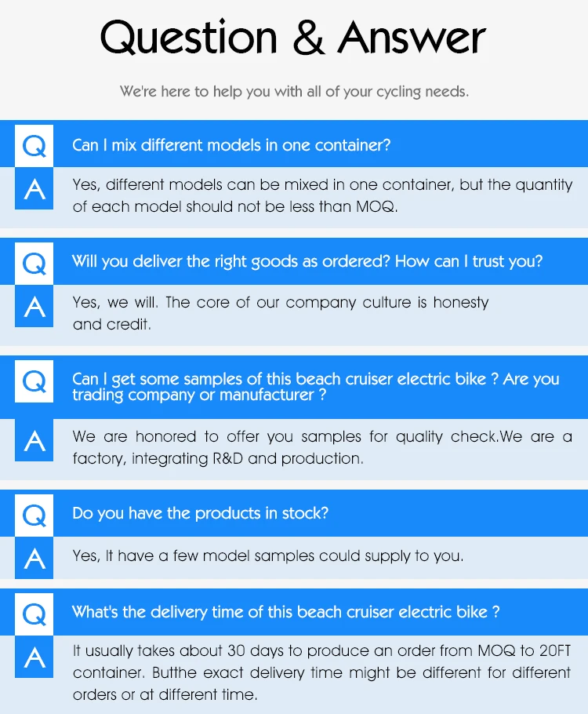Select the answer about MOQ quantity per model
Viewport: 588px width, 714px height.
[322, 196]
